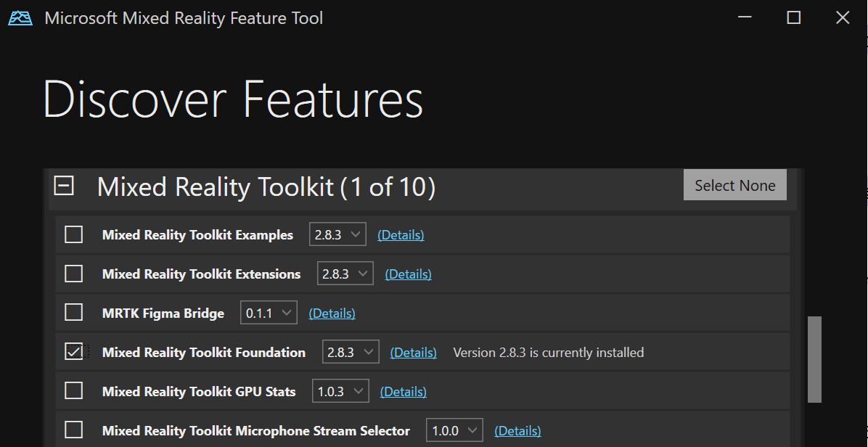Open version dropdown for Toolkit Foundation
Screen dimensions: 868x447
tap(351, 352)
